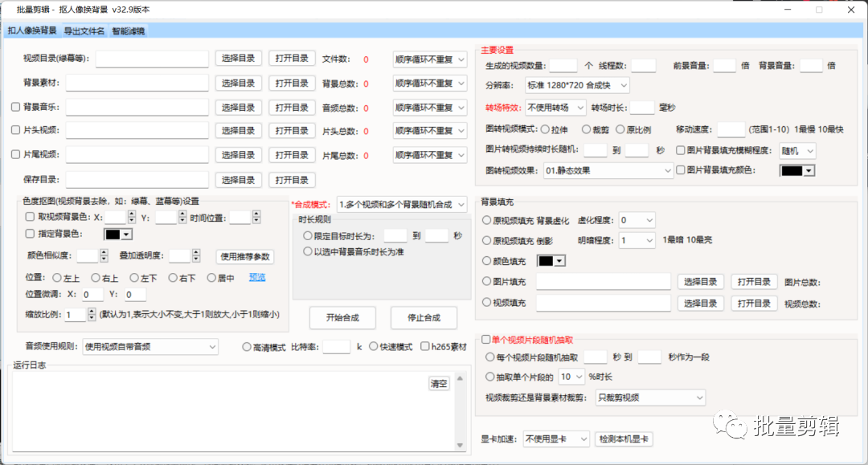
Task: Select 快速模式 radio button
Action: pyautogui.click(x=374, y=347)
